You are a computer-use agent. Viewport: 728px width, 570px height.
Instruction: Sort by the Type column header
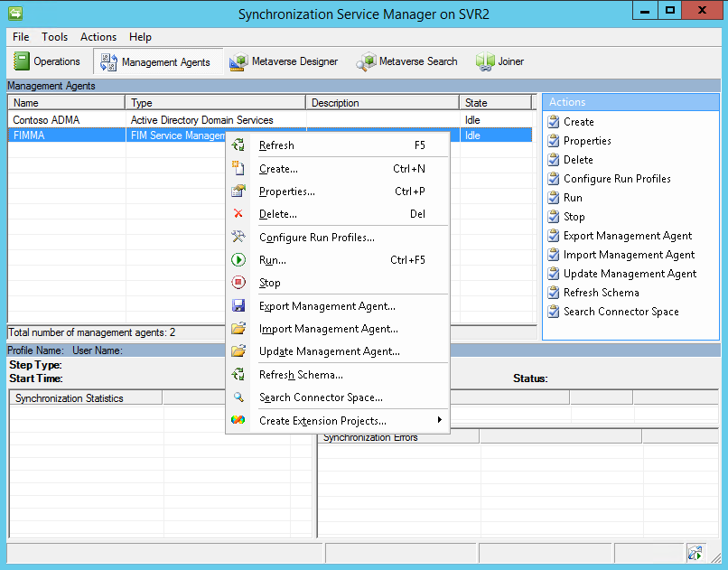point(216,103)
